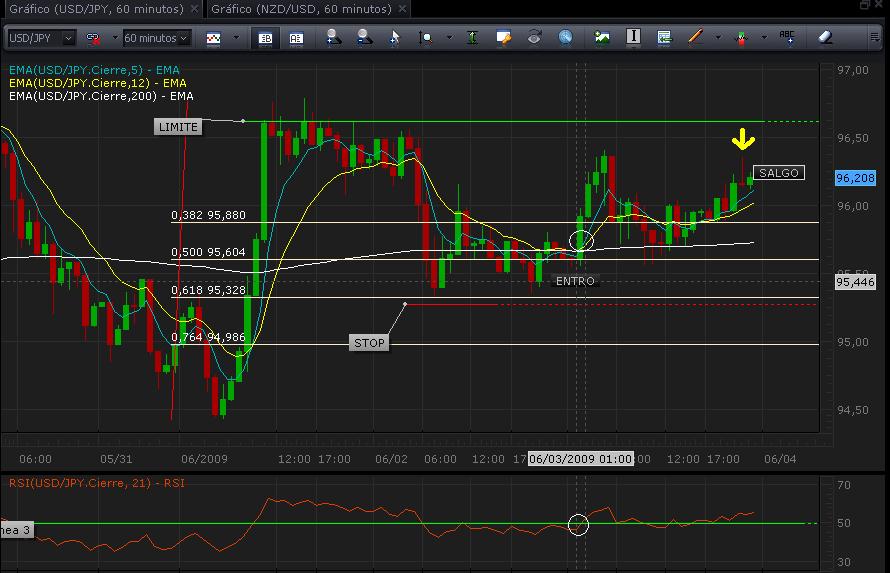Expand the chart type dropdown arrow
Viewport: 890px width, 573px height.
pos(236,38)
